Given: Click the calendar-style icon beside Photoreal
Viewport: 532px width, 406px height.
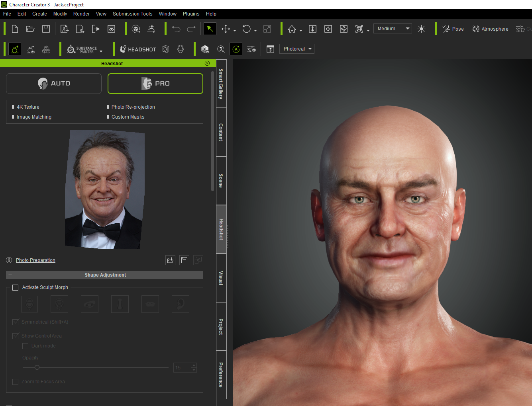Looking at the screenshot, I should click(x=270, y=49).
